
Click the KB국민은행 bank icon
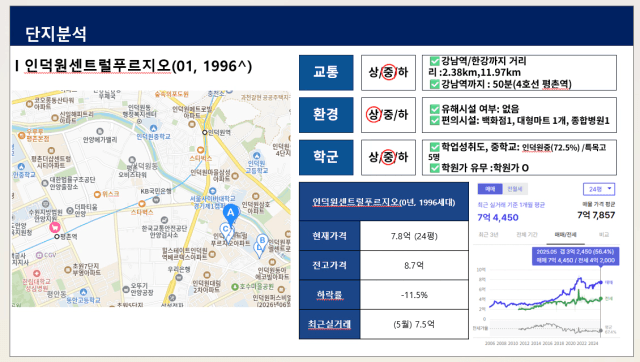click(x=156, y=200)
